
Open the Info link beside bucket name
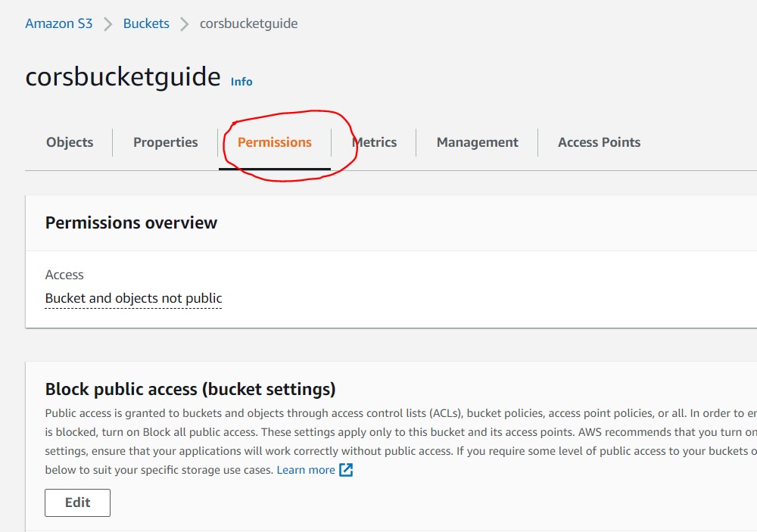click(x=241, y=82)
